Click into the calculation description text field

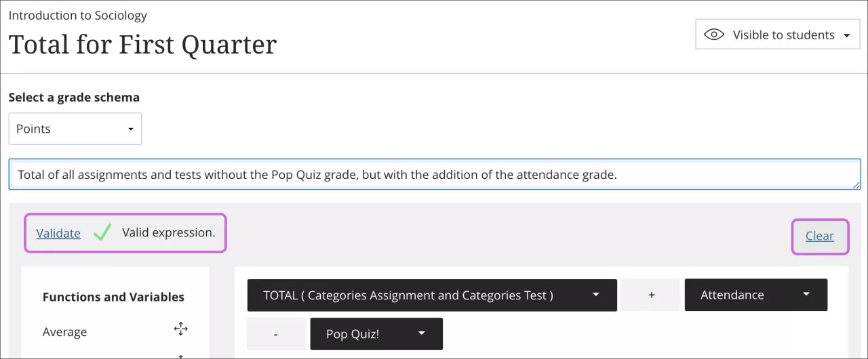[x=434, y=175]
